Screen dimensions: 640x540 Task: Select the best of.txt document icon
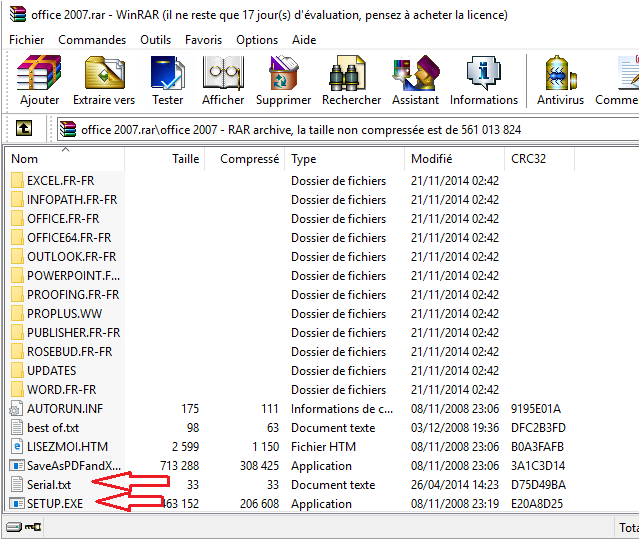click(x=17, y=427)
